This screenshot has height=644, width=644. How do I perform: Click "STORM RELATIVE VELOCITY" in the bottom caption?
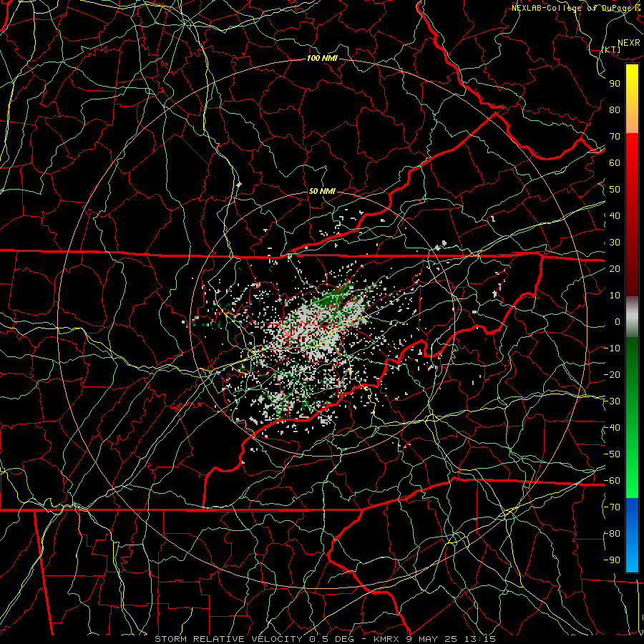228,639
